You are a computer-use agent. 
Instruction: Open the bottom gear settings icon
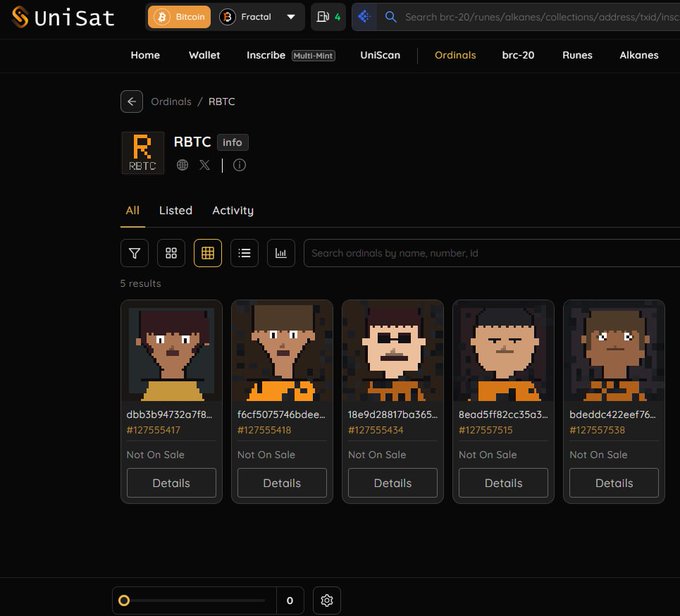pyautogui.click(x=327, y=600)
